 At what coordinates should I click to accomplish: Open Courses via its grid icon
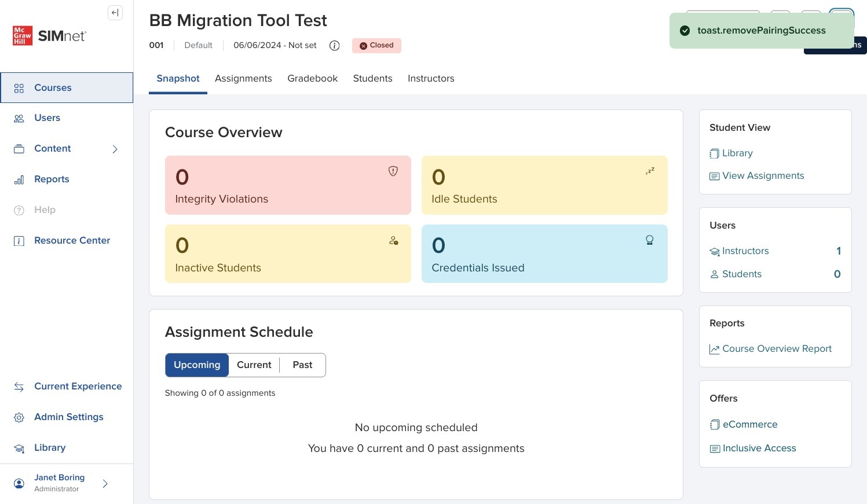[x=19, y=88]
